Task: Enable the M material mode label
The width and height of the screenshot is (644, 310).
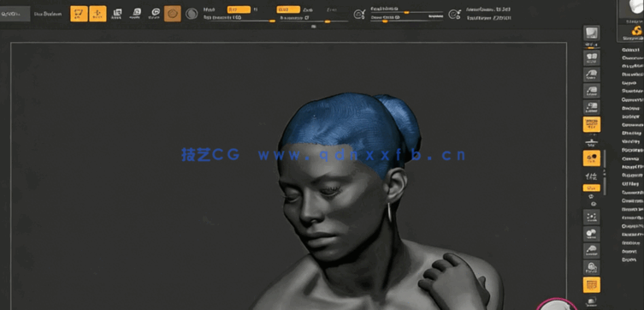Action: [x=256, y=9]
